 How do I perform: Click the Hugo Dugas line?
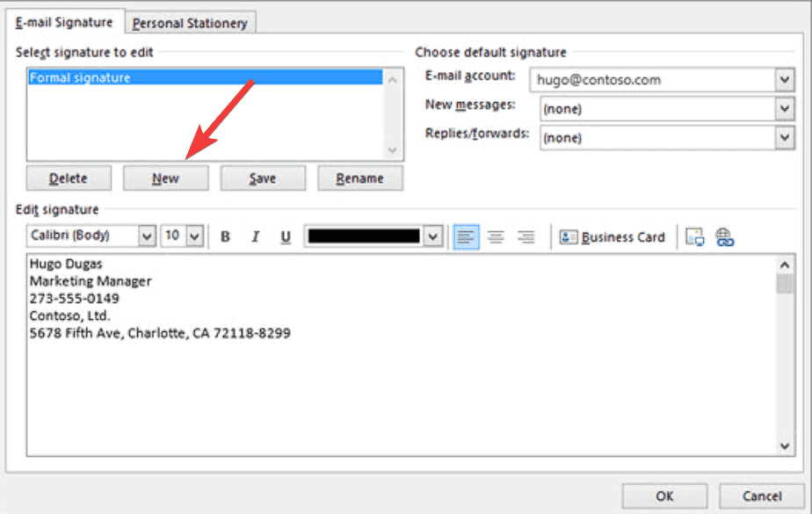click(66, 264)
